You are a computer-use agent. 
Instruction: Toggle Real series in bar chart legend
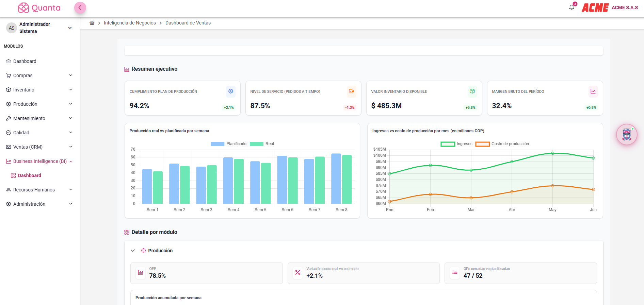point(262,144)
